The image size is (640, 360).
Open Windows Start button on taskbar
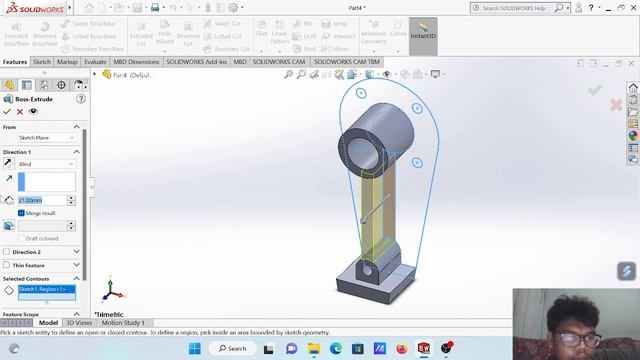[195, 349]
